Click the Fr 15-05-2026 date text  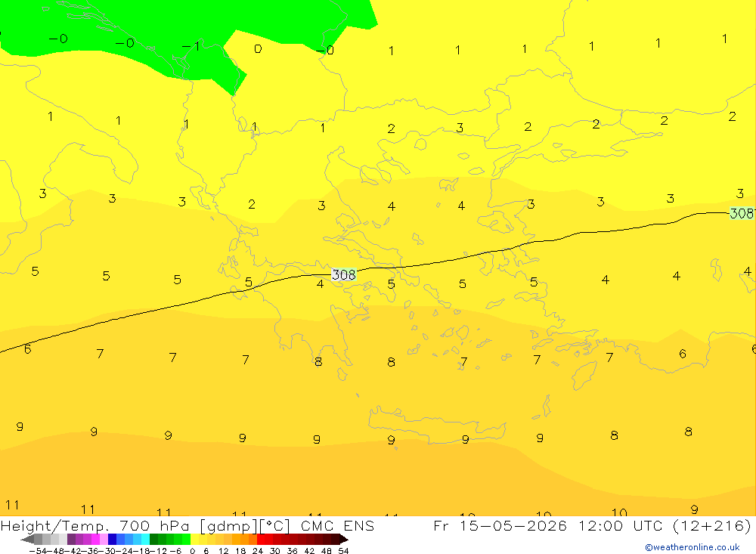pos(500,525)
